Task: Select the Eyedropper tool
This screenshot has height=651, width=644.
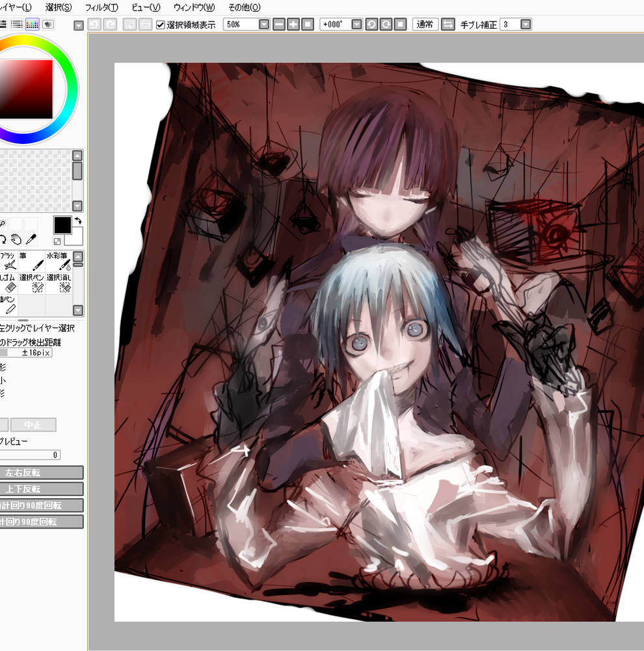Action: [x=31, y=240]
